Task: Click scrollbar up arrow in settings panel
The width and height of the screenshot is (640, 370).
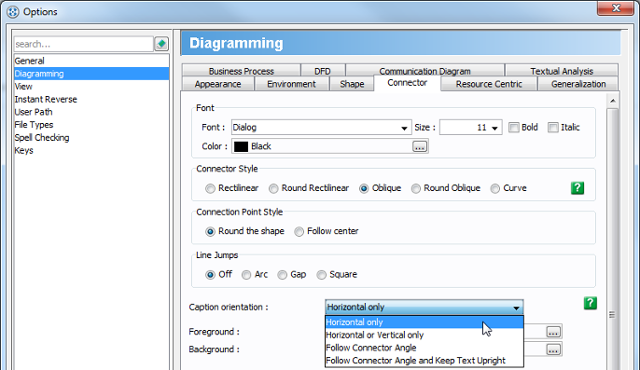Action: coord(612,101)
